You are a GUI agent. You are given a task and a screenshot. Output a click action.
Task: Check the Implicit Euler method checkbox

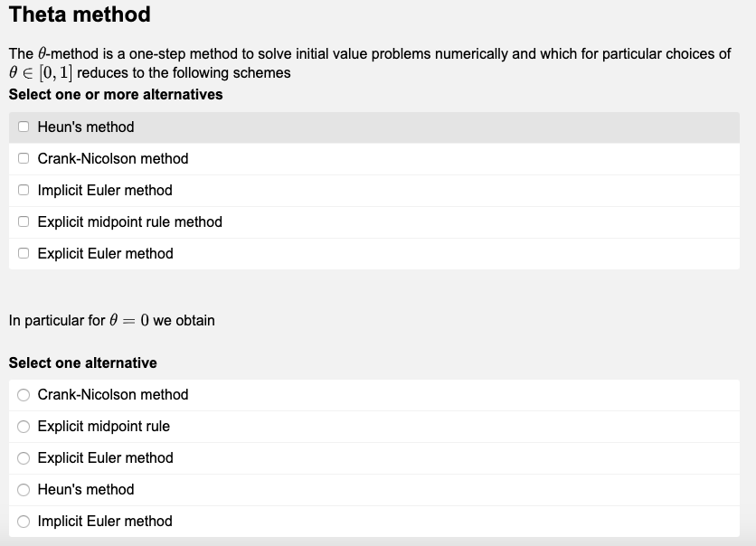pyautogui.click(x=24, y=191)
